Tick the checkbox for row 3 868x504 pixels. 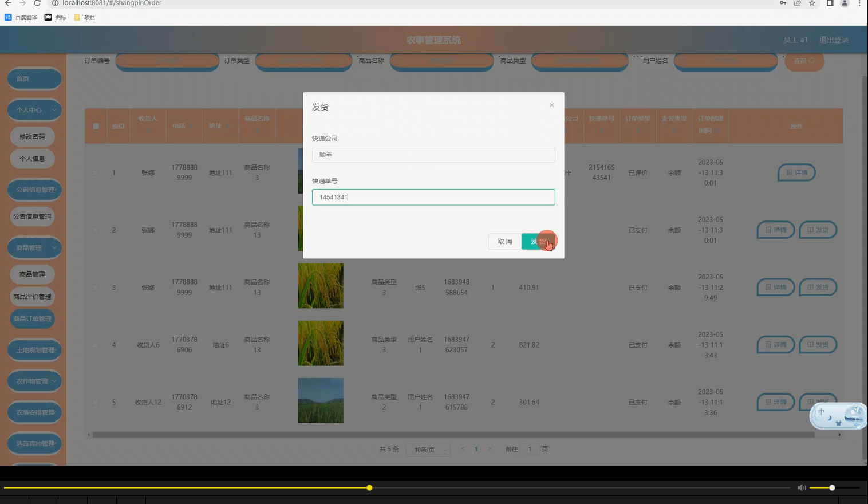(x=96, y=287)
